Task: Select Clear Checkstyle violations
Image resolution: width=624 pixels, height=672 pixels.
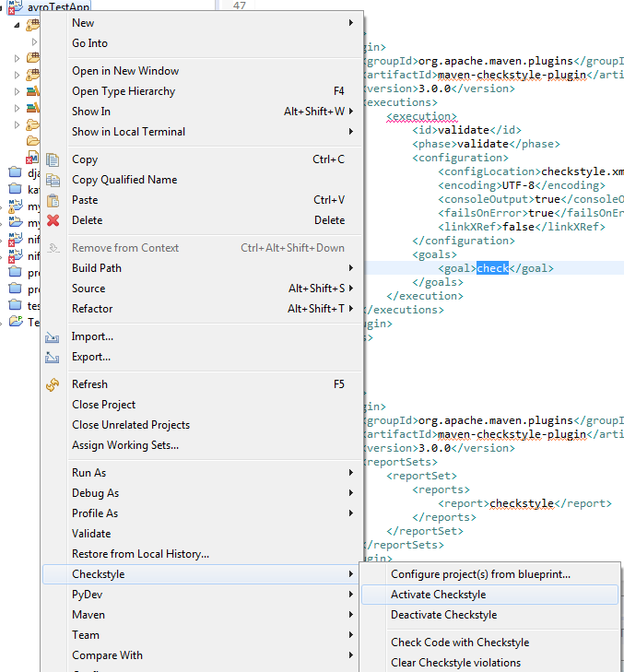Action: tap(489, 663)
